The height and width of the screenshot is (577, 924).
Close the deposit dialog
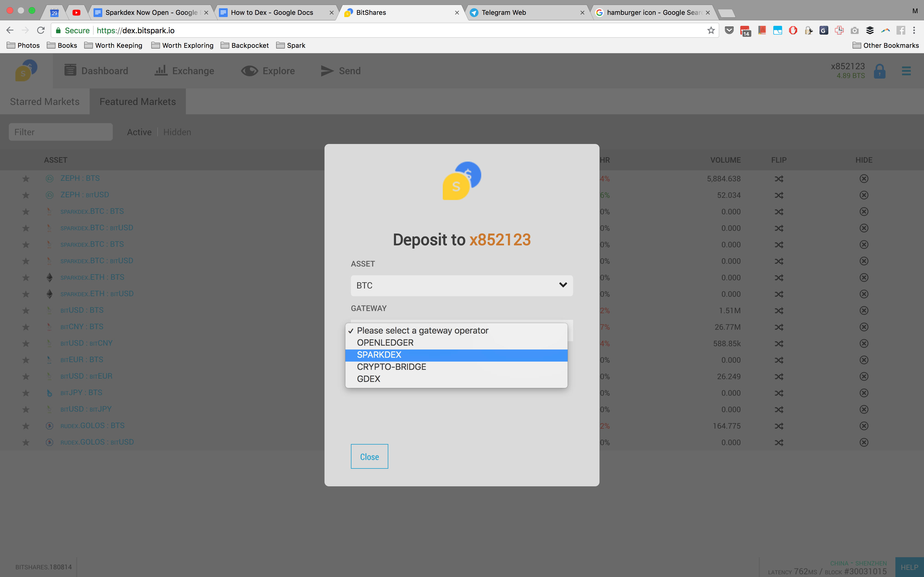coord(369,456)
